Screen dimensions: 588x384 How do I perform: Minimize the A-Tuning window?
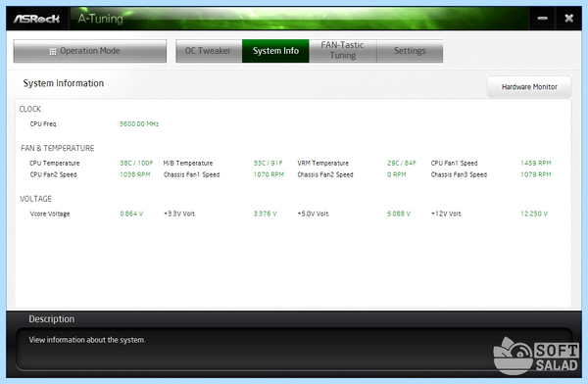point(542,18)
